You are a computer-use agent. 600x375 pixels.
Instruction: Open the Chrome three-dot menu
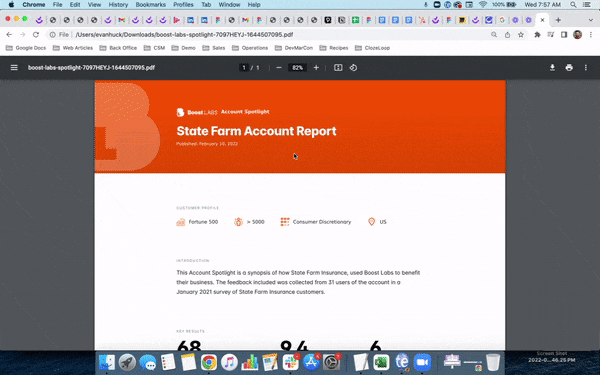click(x=591, y=35)
